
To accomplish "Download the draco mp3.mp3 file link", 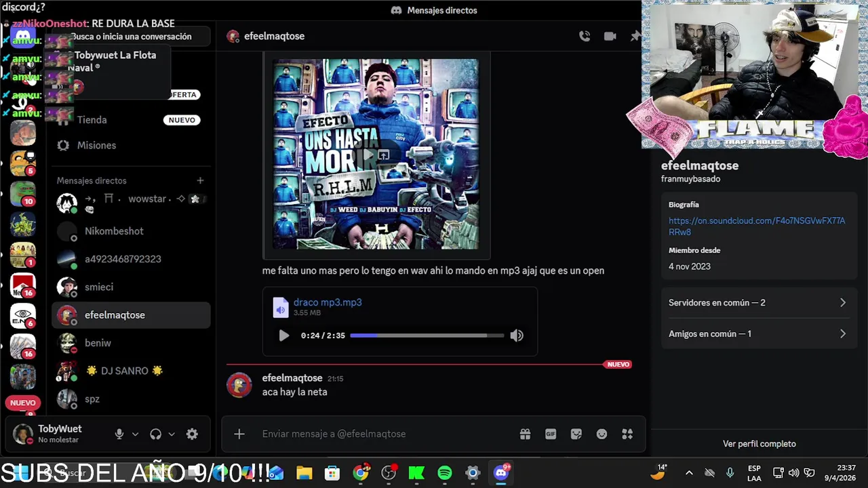I will [328, 302].
